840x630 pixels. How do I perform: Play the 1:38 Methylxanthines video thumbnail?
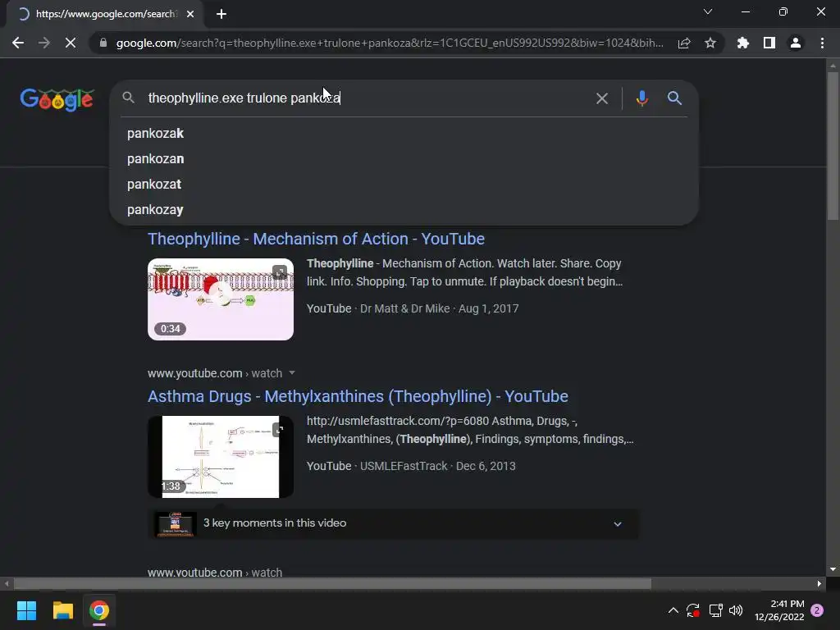pyautogui.click(x=221, y=457)
